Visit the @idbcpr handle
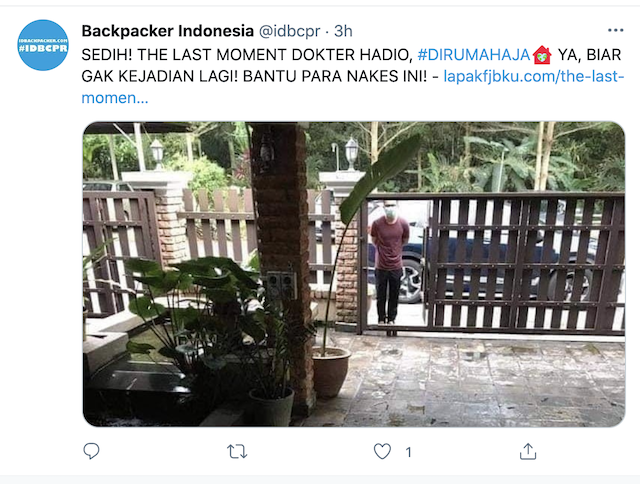The image size is (640, 484). (x=289, y=31)
